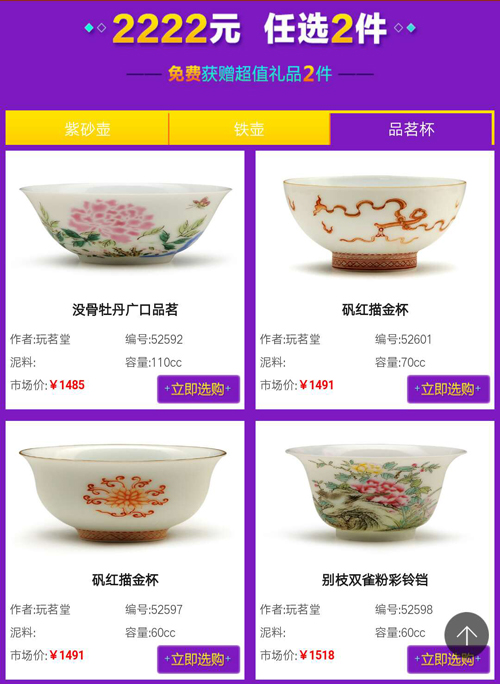Open the pink peony bowl image
Viewport: 500px width, 684px height.
125,224
